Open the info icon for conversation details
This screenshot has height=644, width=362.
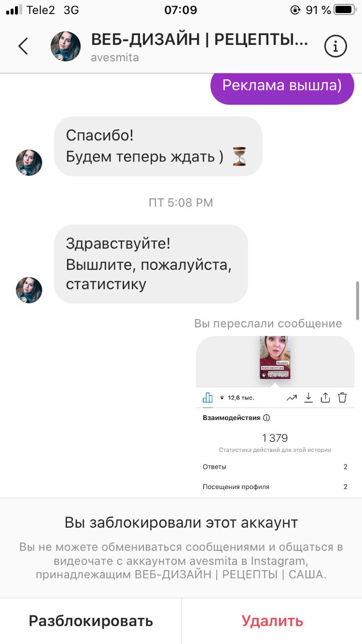[335, 46]
